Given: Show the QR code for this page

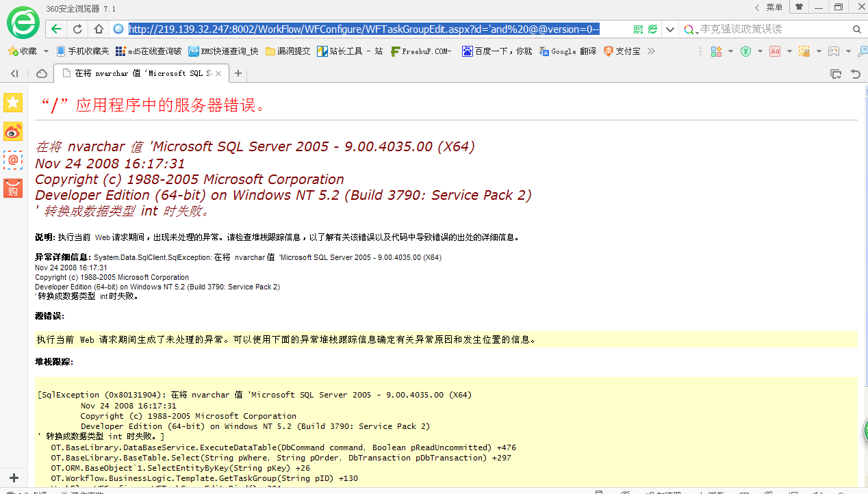Looking at the screenshot, I should (x=639, y=29).
